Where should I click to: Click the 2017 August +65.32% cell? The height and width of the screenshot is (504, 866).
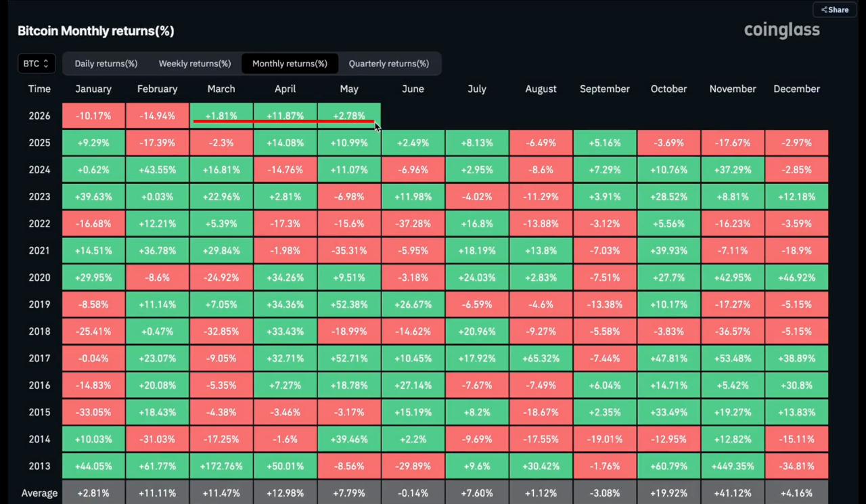541,358
